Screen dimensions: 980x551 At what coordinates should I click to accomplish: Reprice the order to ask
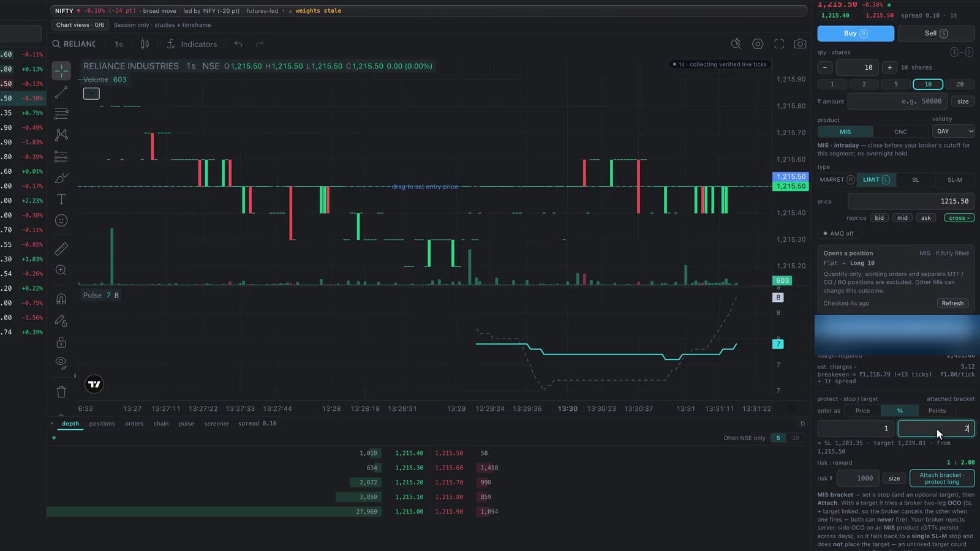coord(926,218)
